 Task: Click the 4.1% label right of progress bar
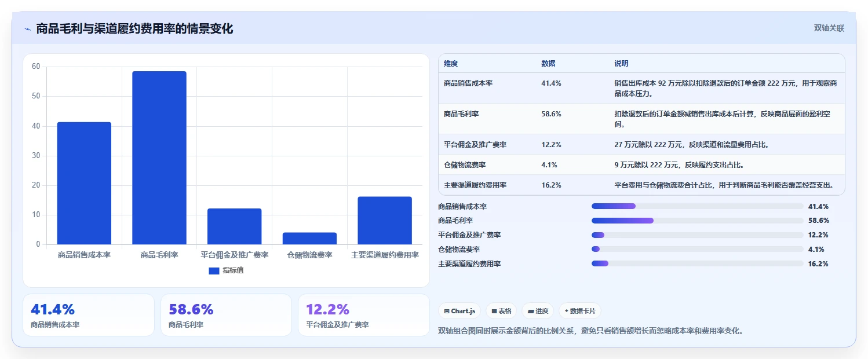tap(816, 249)
